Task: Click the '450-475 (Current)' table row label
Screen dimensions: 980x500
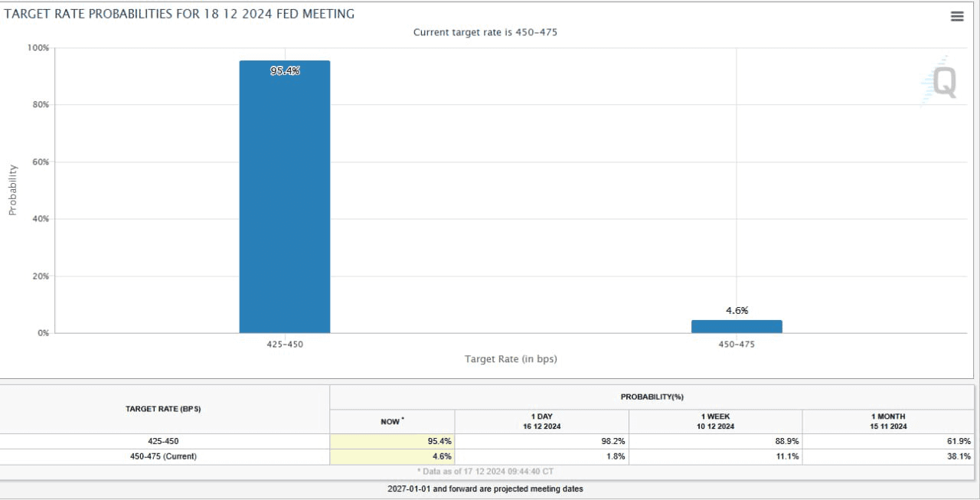Action: coord(163,456)
